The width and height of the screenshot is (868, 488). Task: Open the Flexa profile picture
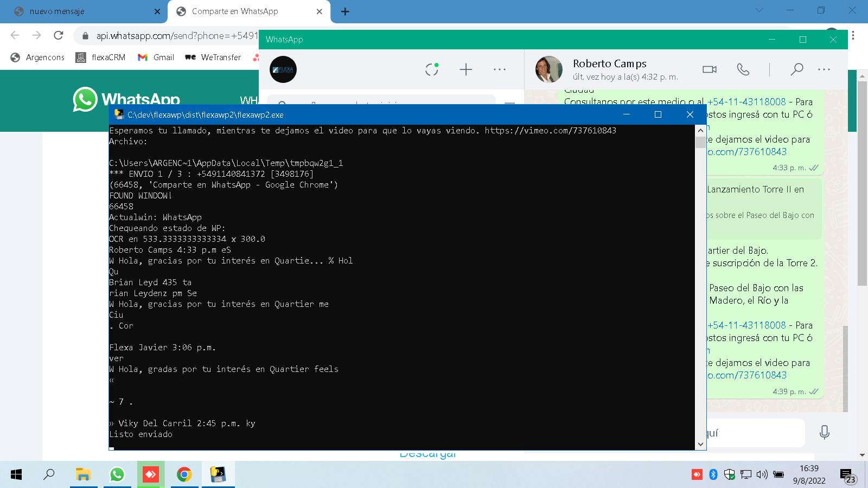click(x=283, y=69)
